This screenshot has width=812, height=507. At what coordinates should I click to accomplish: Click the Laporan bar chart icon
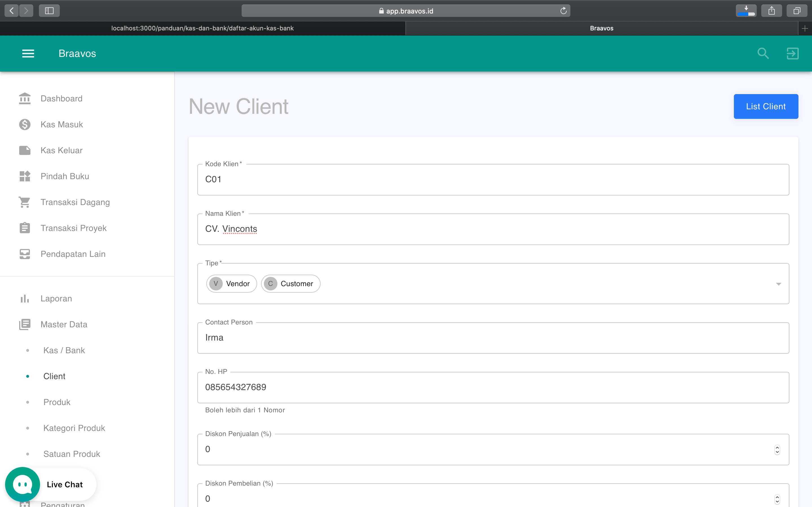click(24, 298)
